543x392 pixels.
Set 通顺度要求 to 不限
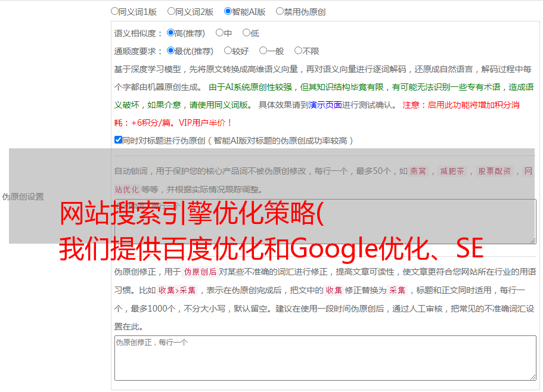(298, 51)
